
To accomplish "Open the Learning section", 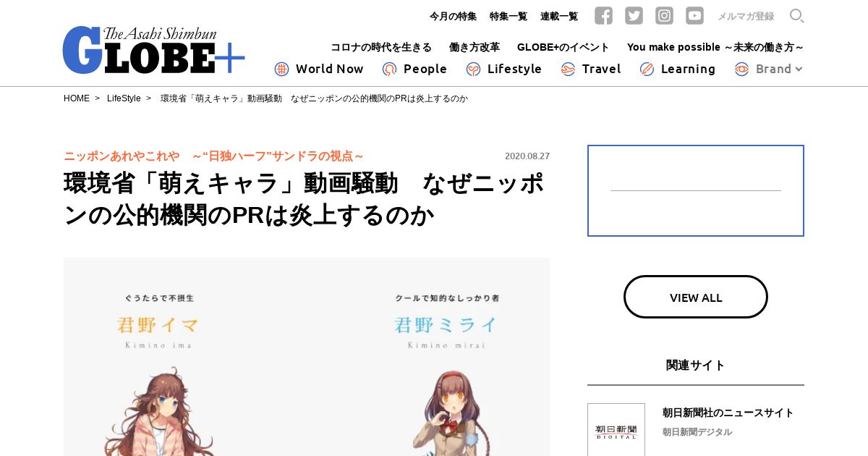I will [688, 69].
